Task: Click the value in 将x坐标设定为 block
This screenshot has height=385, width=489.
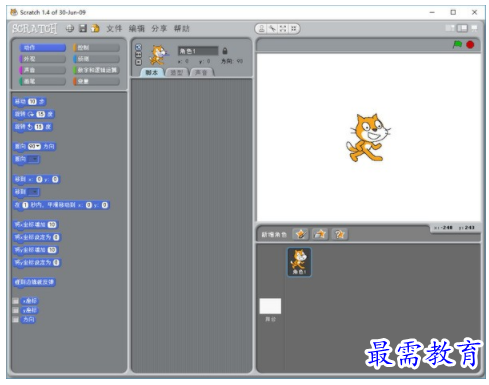Action: click(x=56, y=237)
